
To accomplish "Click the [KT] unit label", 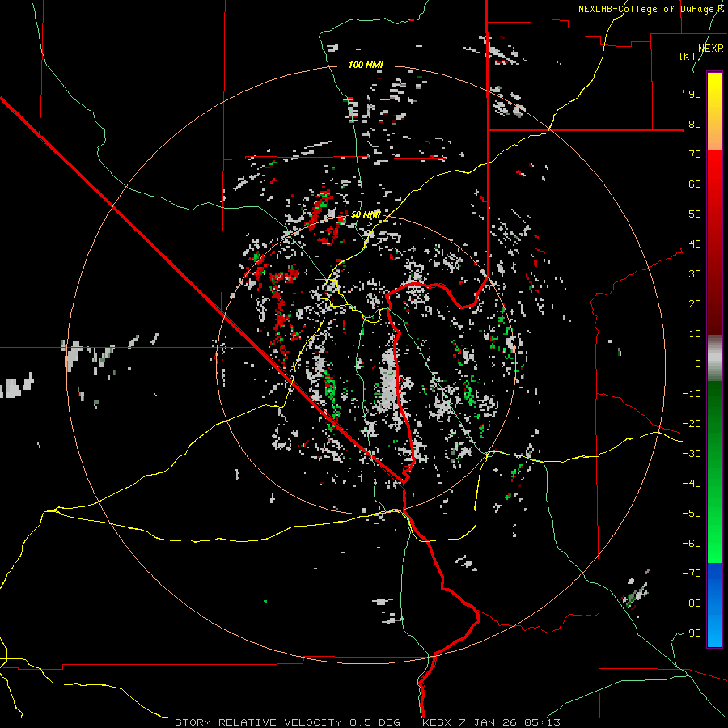I will 690,56.
